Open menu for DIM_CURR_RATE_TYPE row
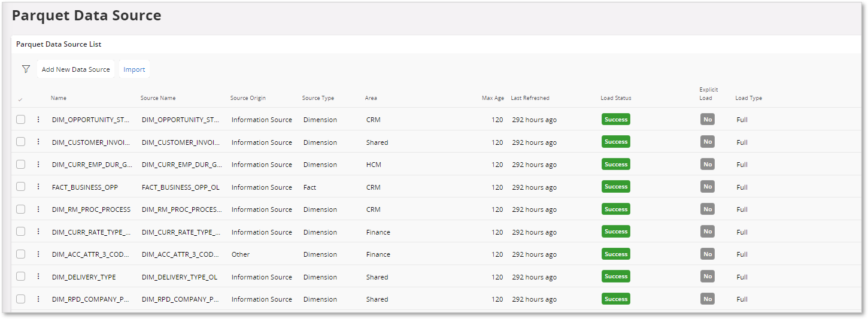This screenshot has width=868, height=319. 38,232
